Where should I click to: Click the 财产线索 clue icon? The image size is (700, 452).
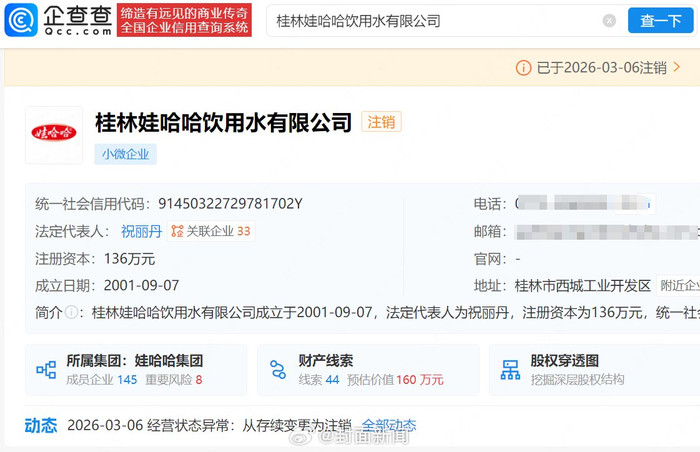278,370
